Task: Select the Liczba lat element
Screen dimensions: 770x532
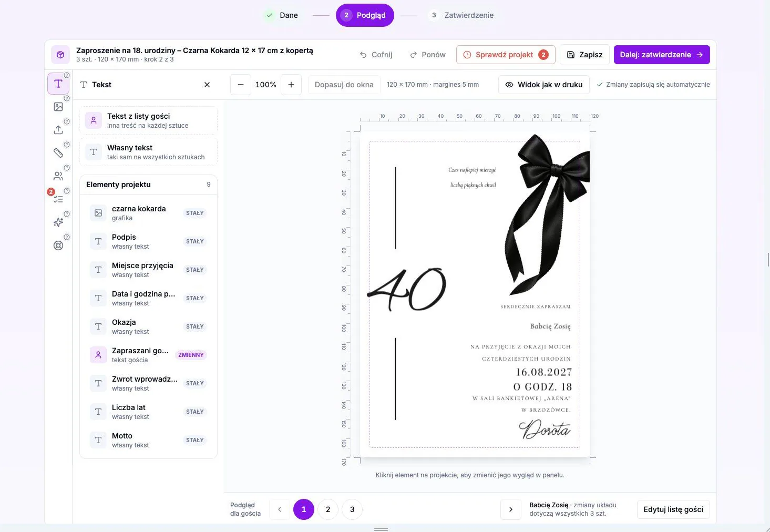Action: [x=148, y=412]
